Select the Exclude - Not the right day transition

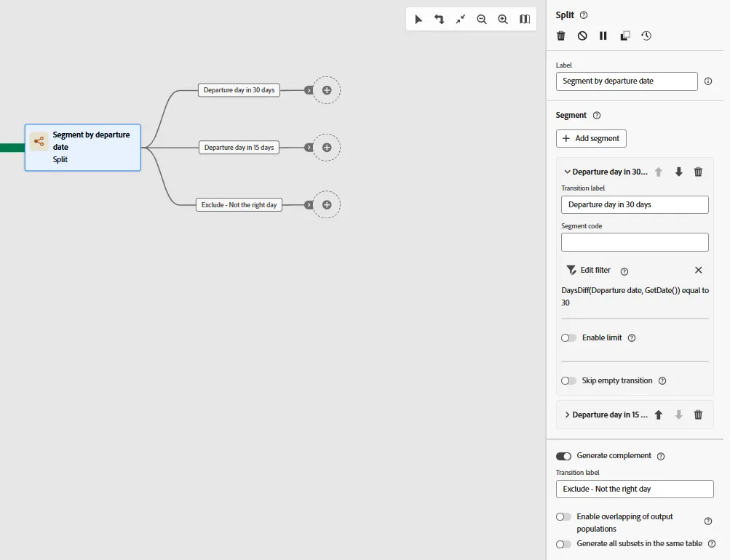[239, 204]
